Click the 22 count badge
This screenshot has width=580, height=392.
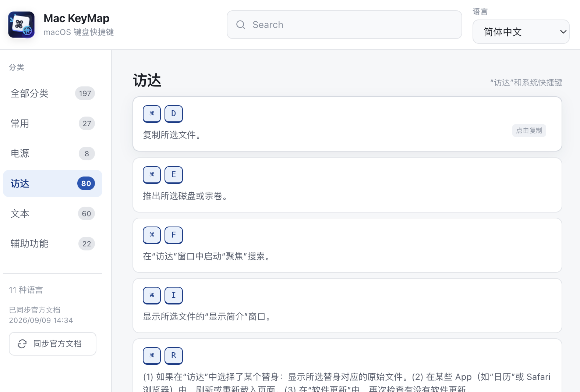87,244
